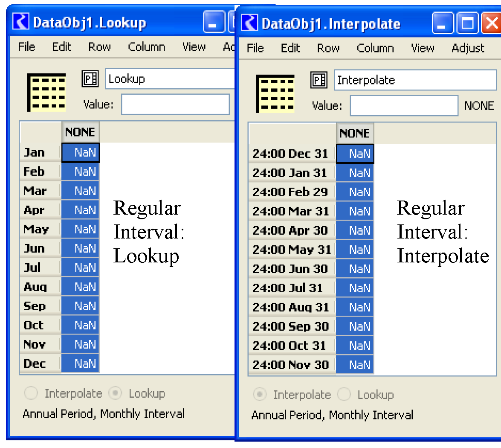501x448 pixels.
Task: Open the Adjust menu in Interpolate window
Action: [468, 48]
